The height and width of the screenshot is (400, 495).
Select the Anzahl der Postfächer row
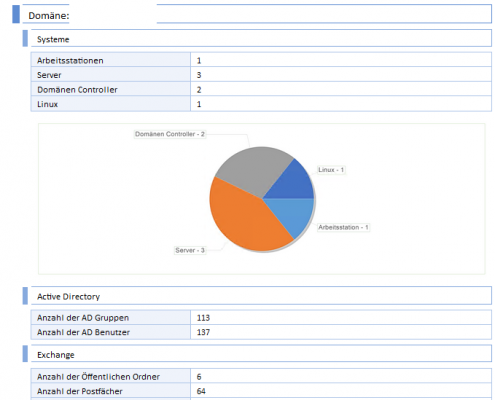point(261,391)
